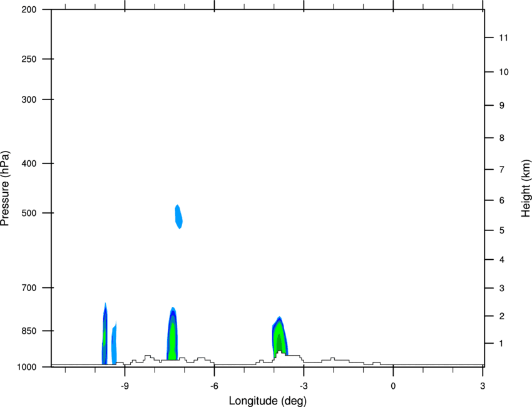The width and height of the screenshot is (532, 407).
Task: Pick the 8 km height label
Action: pyautogui.click(x=501, y=138)
